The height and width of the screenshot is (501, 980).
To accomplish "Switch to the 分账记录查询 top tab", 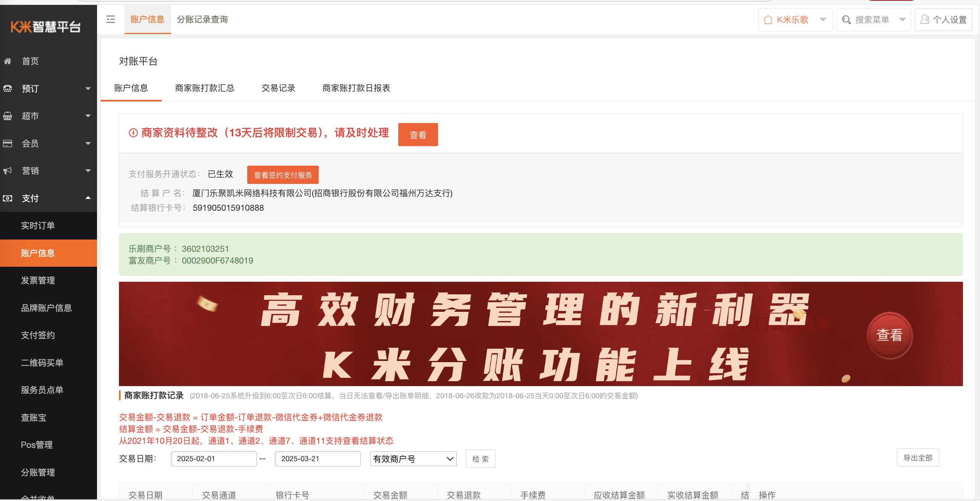I will click(x=202, y=19).
